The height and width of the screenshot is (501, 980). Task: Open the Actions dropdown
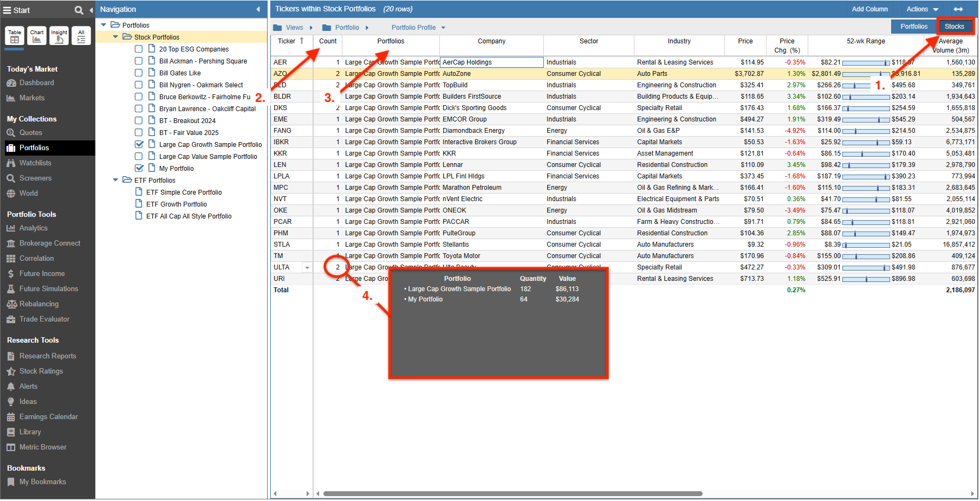click(x=923, y=9)
